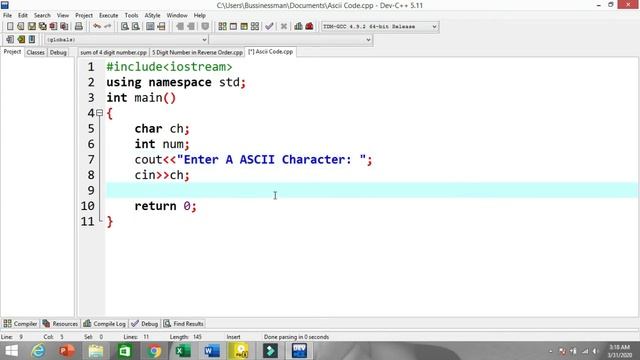Click the Close file toolbar icon
This screenshot has height=360, width=640.
click(53, 27)
